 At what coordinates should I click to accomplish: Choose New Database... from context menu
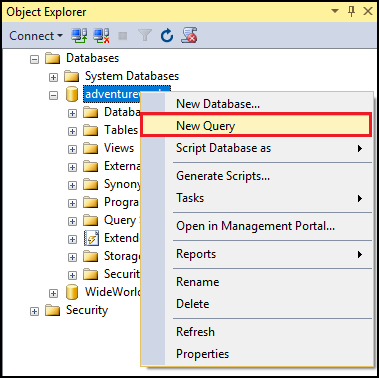(x=256, y=104)
